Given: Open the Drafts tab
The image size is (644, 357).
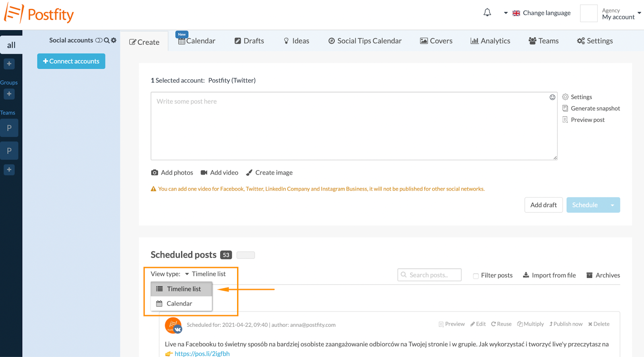Looking at the screenshot, I should pos(249,41).
